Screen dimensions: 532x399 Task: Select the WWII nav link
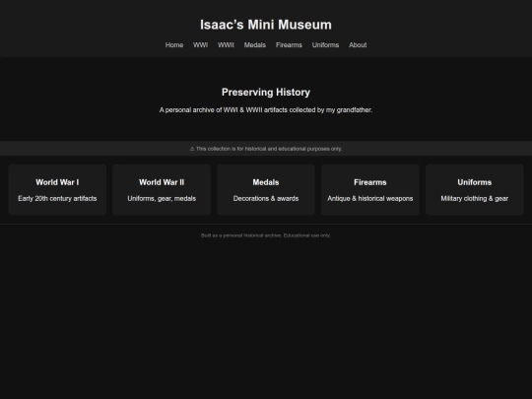[226, 45]
